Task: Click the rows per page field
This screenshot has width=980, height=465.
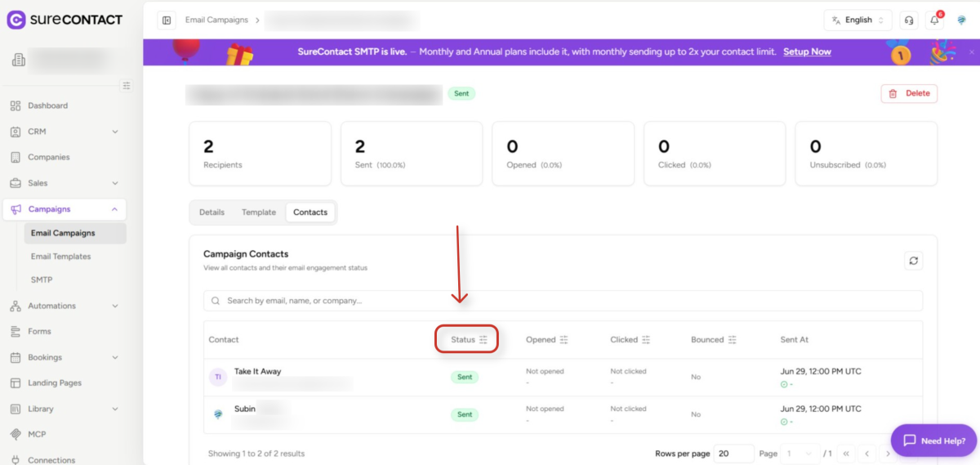Action: (x=733, y=453)
